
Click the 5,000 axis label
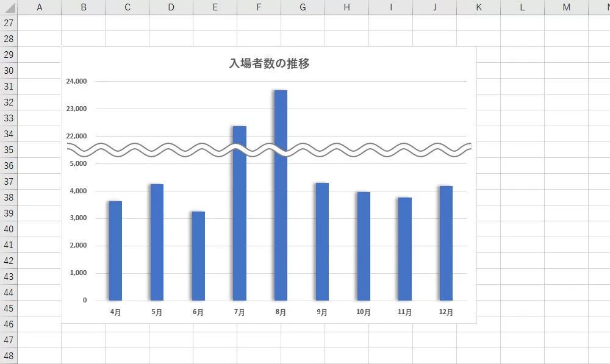tap(78, 164)
